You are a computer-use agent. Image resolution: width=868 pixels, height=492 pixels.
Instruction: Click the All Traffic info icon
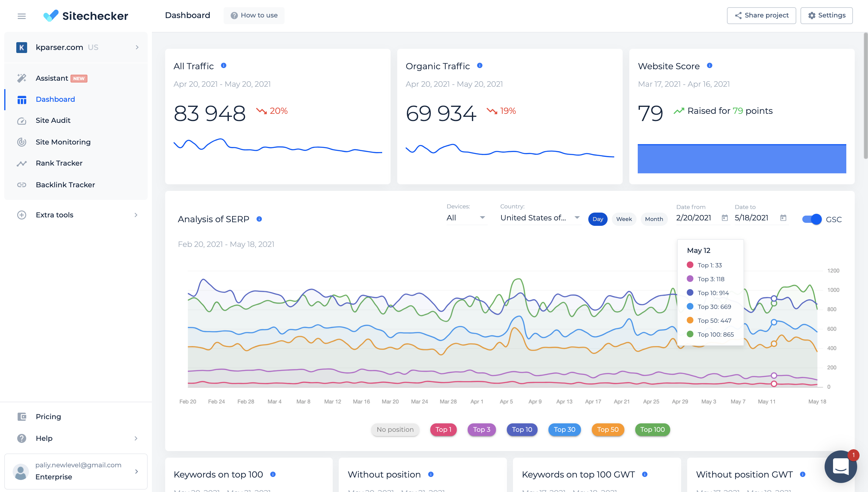coord(224,66)
